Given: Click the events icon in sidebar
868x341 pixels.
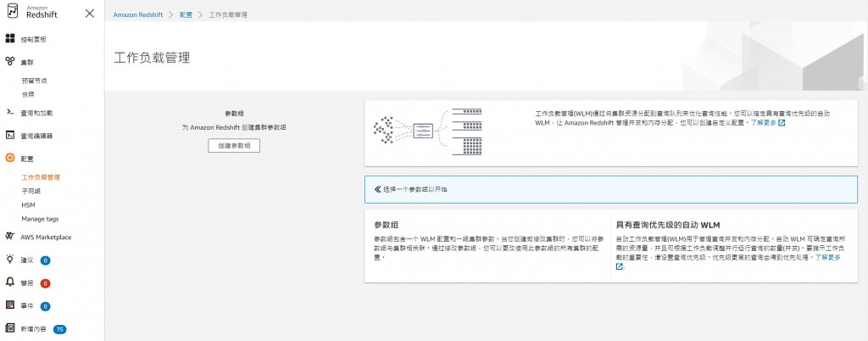Looking at the screenshot, I should pos(10,305).
